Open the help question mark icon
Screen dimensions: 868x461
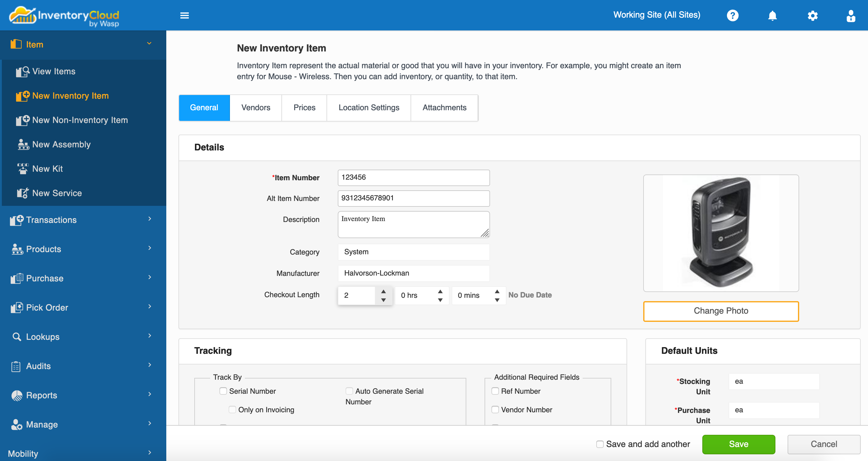[732, 16]
